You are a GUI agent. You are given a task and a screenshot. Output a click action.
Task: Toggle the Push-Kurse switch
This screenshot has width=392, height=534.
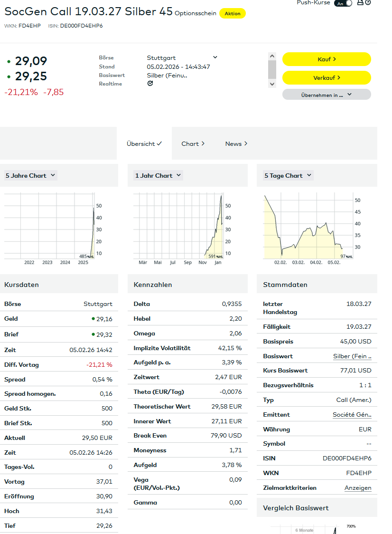coord(343,3)
